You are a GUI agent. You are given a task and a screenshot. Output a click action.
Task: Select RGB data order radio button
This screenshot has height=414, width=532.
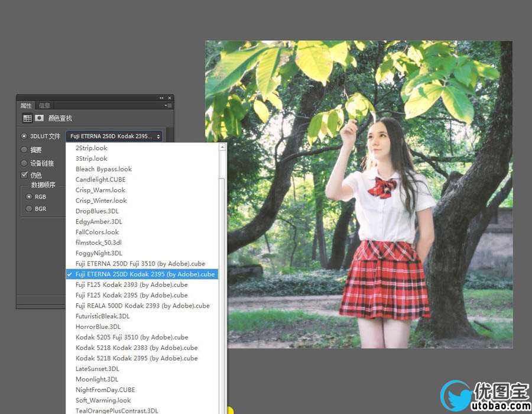[x=29, y=196]
